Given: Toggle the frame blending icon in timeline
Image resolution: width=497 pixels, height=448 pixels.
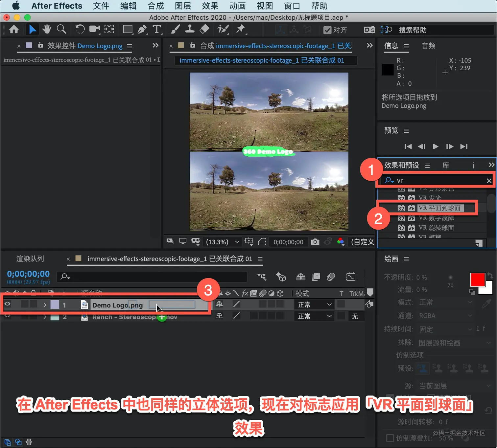Looking at the screenshot, I should point(316,277).
